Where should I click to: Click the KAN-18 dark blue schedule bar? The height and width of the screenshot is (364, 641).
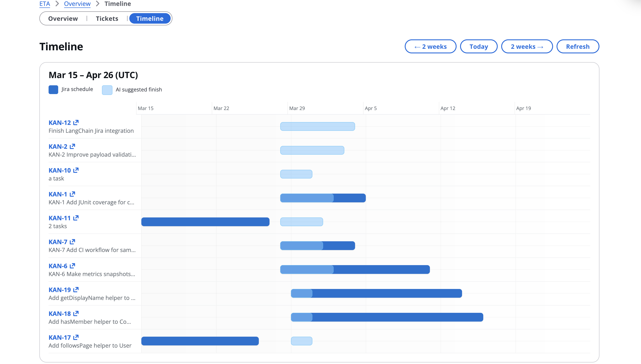tap(398, 317)
